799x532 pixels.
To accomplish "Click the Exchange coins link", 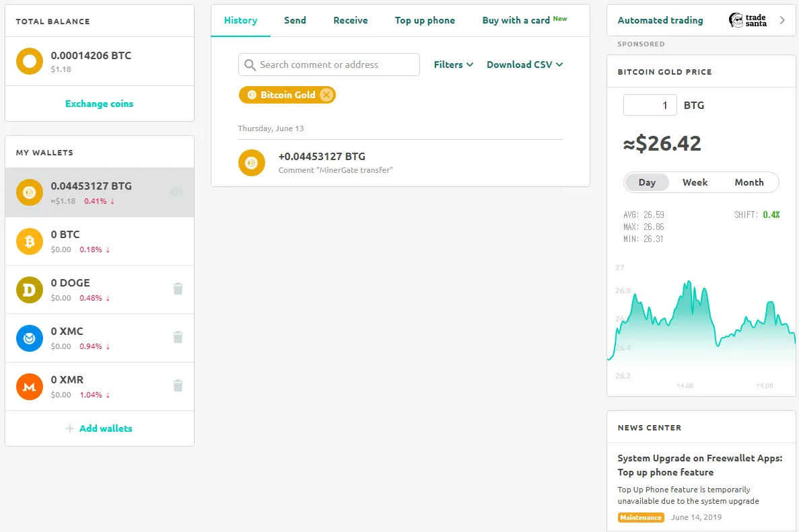I will click(x=100, y=104).
